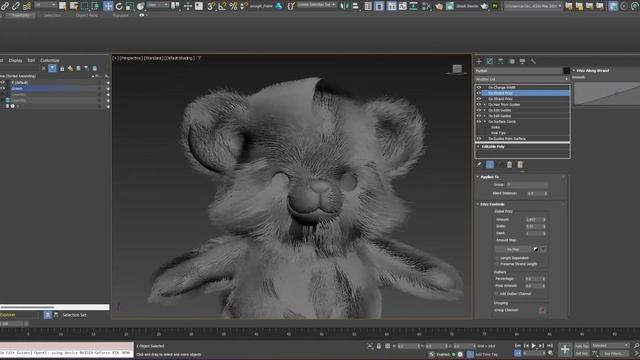Click the Default Shading viewport label
Viewport: 640px width, 360px height.
pos(180,58)
